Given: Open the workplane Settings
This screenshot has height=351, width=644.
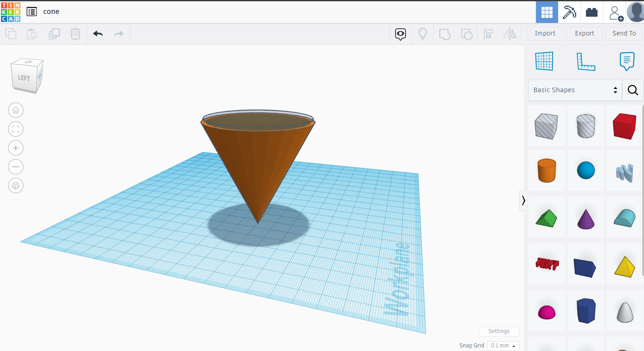Looking at the screenshot, I should [x=499, y=331].
